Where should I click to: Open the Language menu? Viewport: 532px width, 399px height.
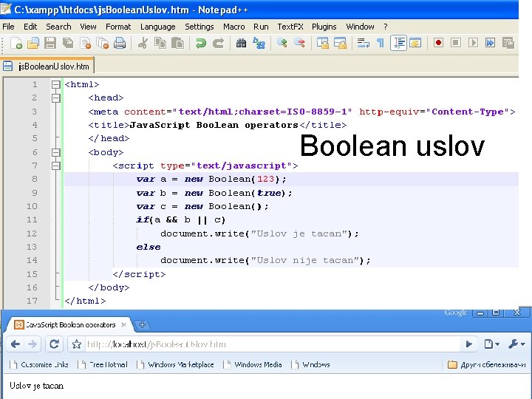158,27
